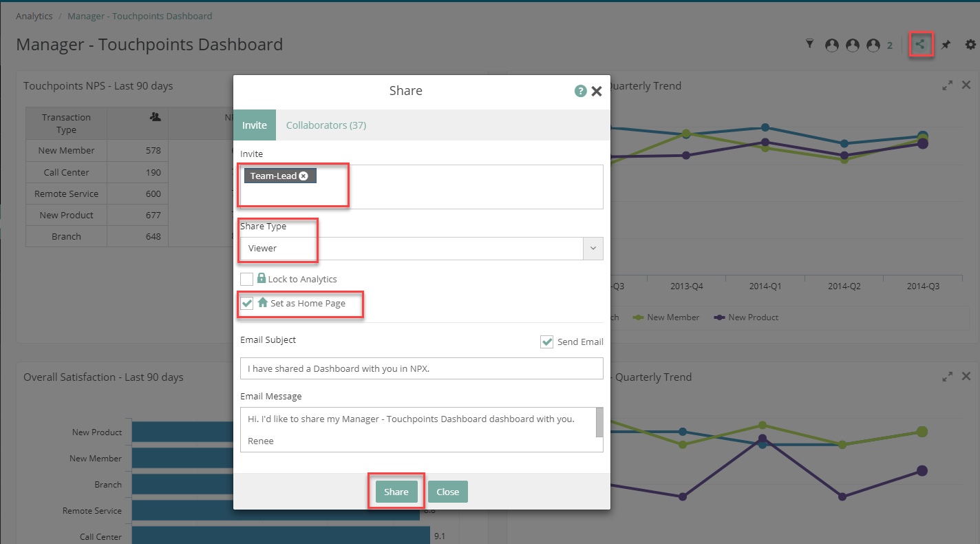
Task: Click the Email Message scrollbar
Action: (599, 422)
